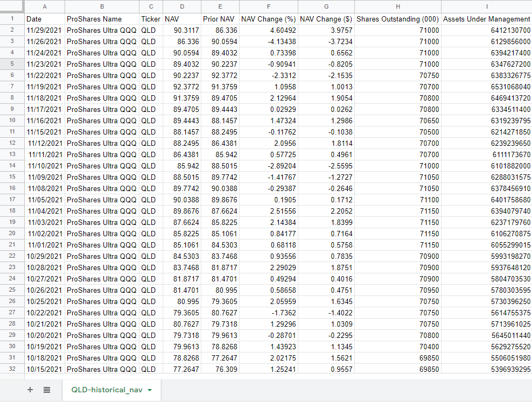The width and height of the screenshot is (532, 402).
Task: Click the NAV Change ($) header cell
Action: pyautogui.click(x=326, y=19)
